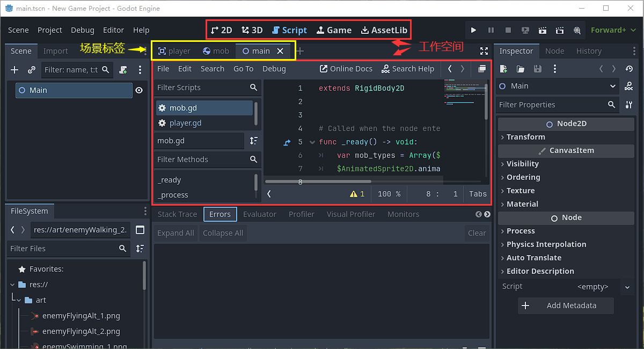Open documentation for the Main object
Screen dimensions: 644x349
628,86
